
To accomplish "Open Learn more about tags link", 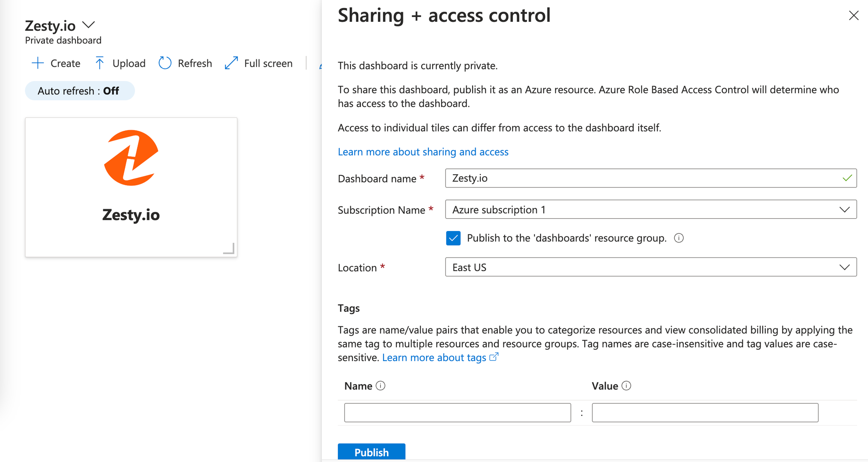I will coord(440,357).
